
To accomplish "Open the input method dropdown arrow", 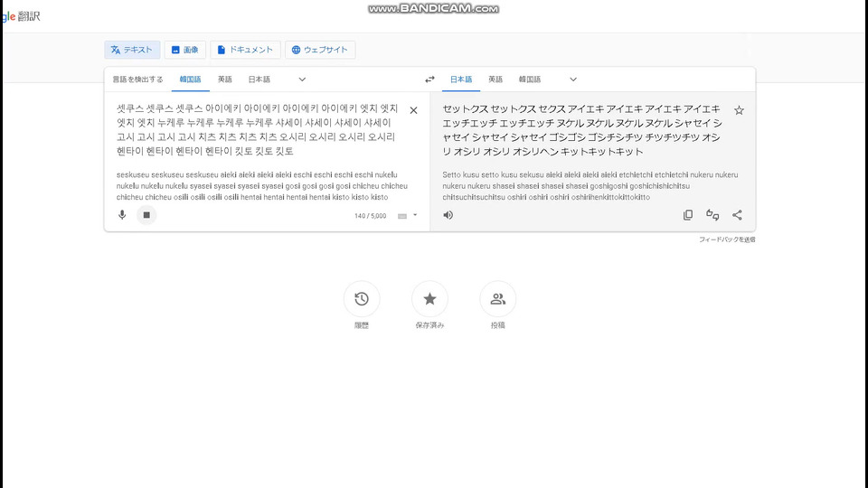I will pos(415,215).
